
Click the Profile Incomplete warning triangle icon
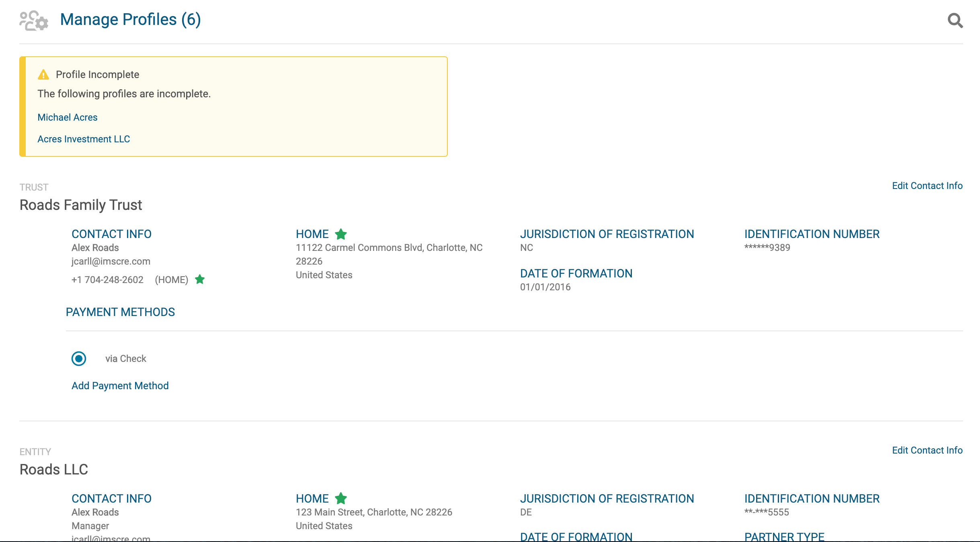coord(43,75)
